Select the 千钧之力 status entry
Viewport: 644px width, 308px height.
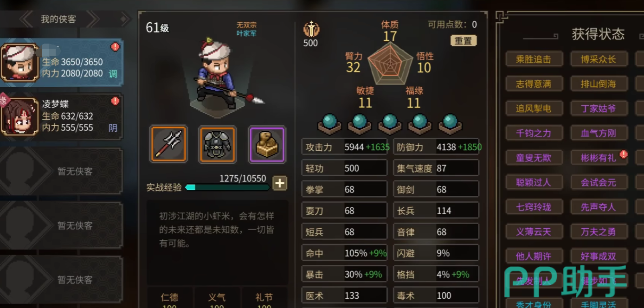[x=534, y=133]
